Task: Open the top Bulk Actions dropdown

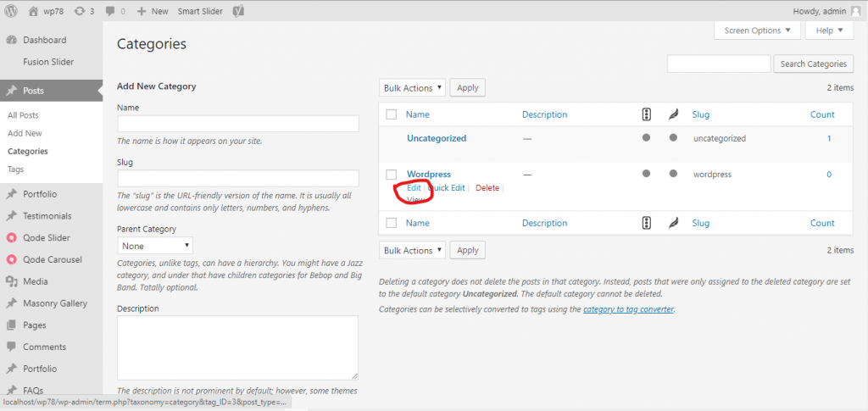Action: point(413,87)
